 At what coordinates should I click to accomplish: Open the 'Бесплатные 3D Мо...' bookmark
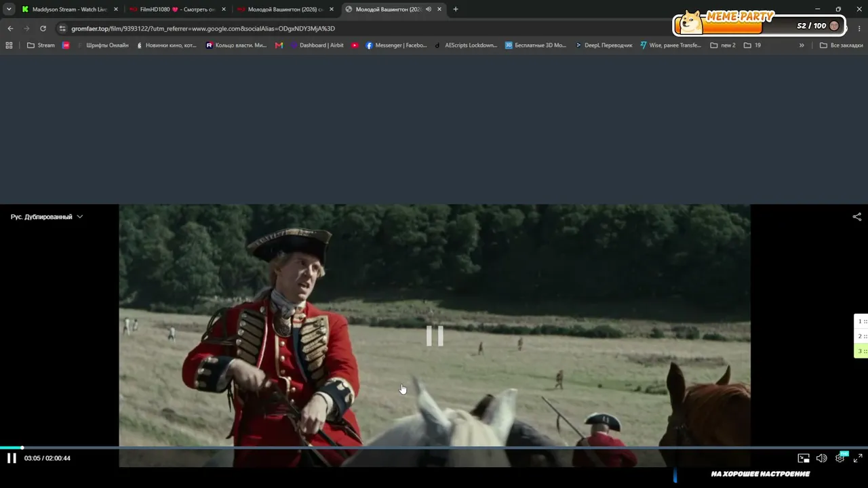[536, 45]
